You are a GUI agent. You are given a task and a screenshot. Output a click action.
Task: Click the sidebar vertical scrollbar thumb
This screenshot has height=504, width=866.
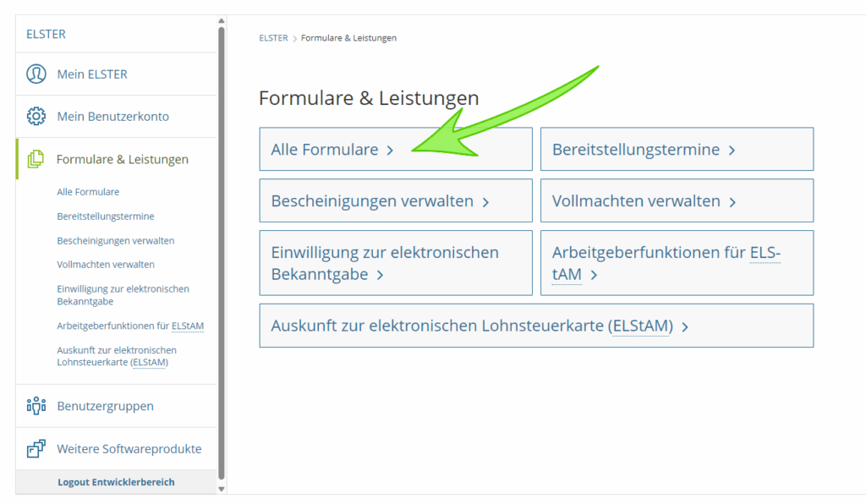222,253
